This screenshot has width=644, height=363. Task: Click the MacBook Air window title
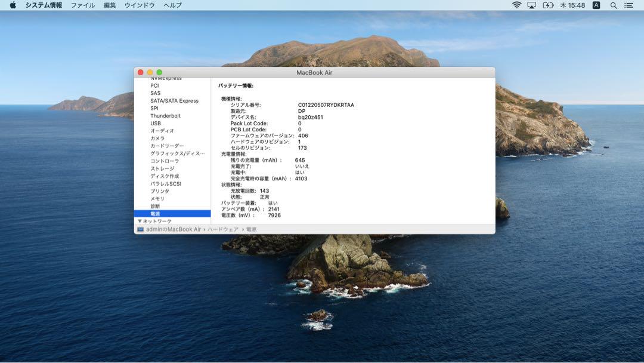[314, 72]
